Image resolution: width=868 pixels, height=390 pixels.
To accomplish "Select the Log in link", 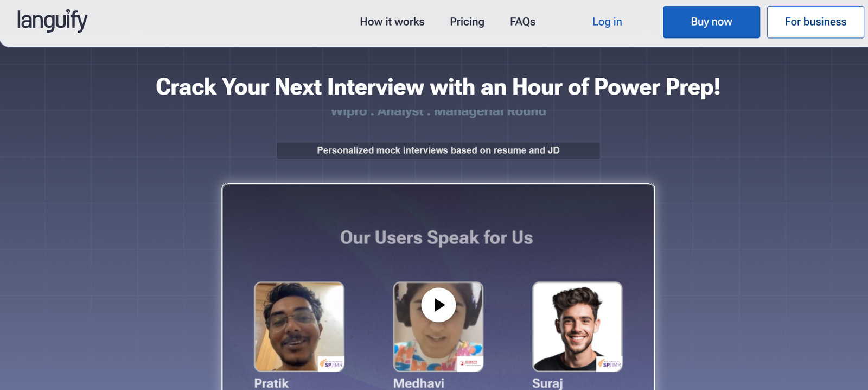I will (607, 22).
